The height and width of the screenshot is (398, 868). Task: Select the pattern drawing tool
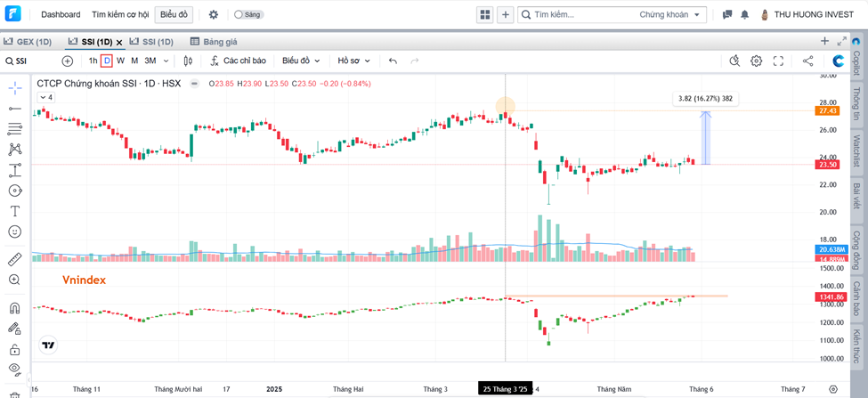tap(15, 149)
